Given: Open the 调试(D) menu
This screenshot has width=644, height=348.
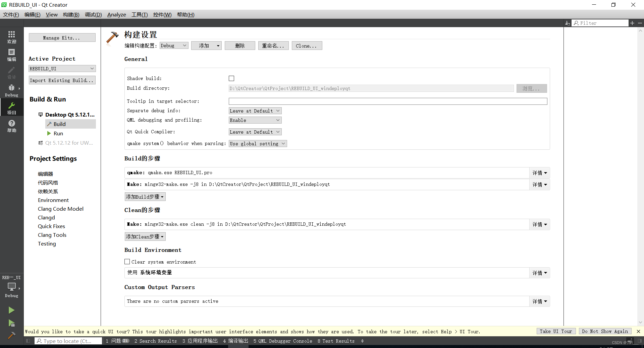Looking at the screenshot, I should click(93, 14).
